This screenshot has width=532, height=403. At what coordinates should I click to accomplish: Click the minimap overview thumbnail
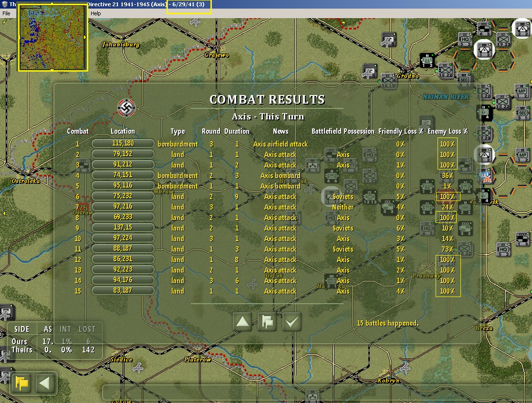(x=53, y=37)
